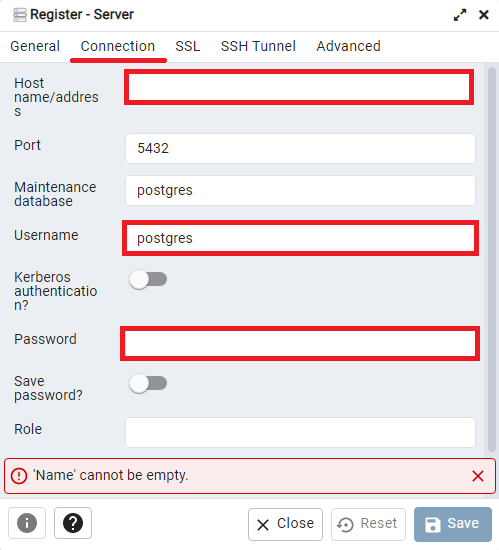
Task: Dismiss the 'Name' cannot be empty error
Action: (478, 476)
